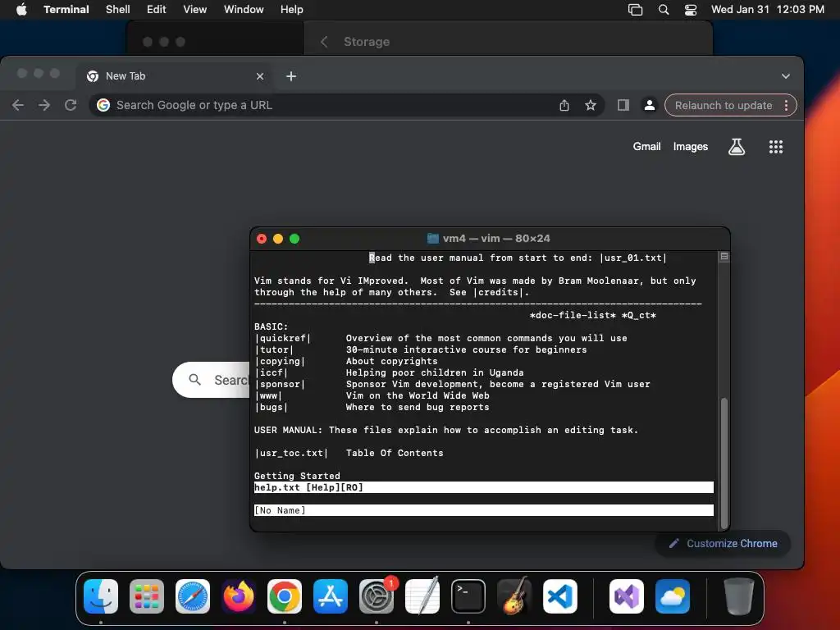Open the Edit menu
This screenshot has height=630, width=840.
[157, 10]
